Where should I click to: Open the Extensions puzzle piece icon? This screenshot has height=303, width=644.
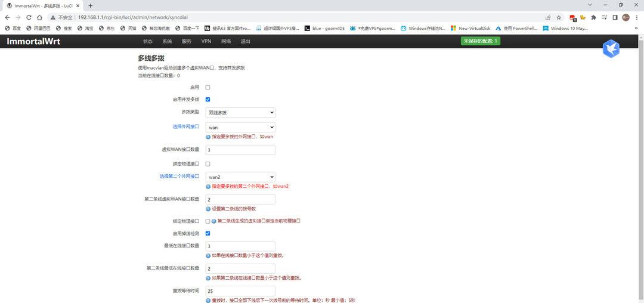[593, 18]
